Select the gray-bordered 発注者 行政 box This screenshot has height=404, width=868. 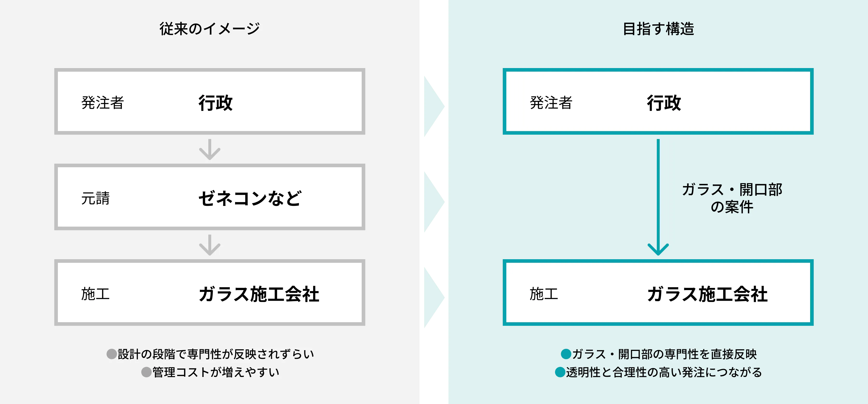(x=210, y=102)
